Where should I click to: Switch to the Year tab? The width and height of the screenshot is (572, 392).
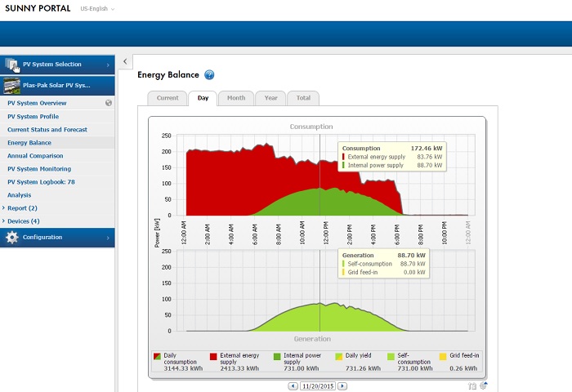click(270, 98)
